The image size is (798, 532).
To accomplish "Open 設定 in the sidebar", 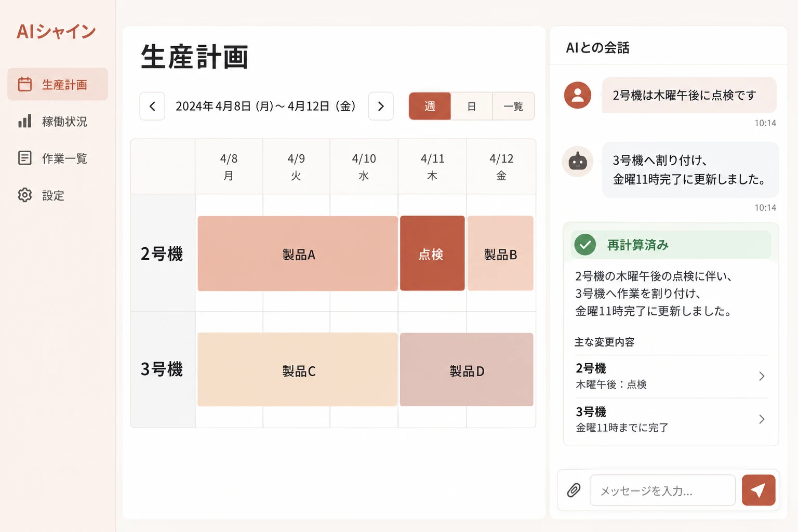I will pos(58,195).
